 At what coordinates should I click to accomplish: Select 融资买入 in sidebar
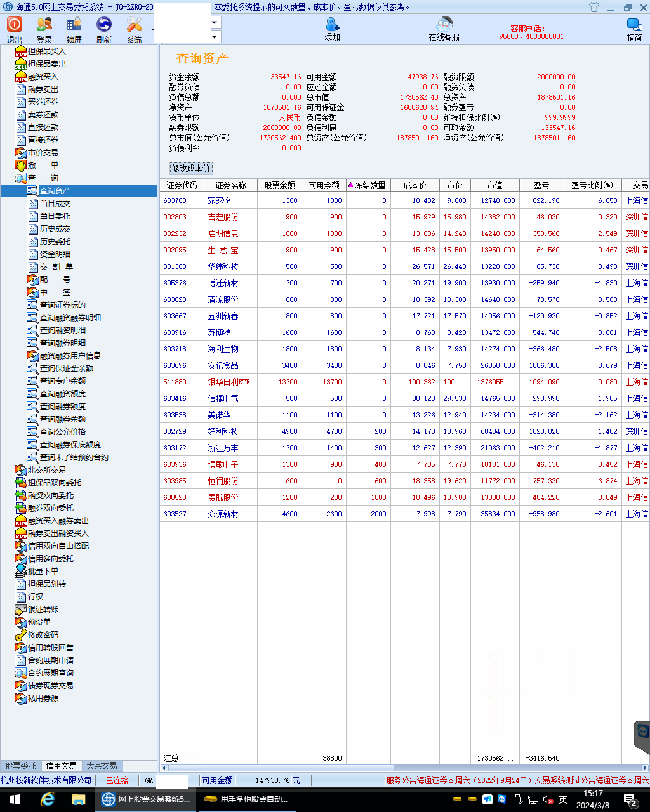tap(43, 76)
